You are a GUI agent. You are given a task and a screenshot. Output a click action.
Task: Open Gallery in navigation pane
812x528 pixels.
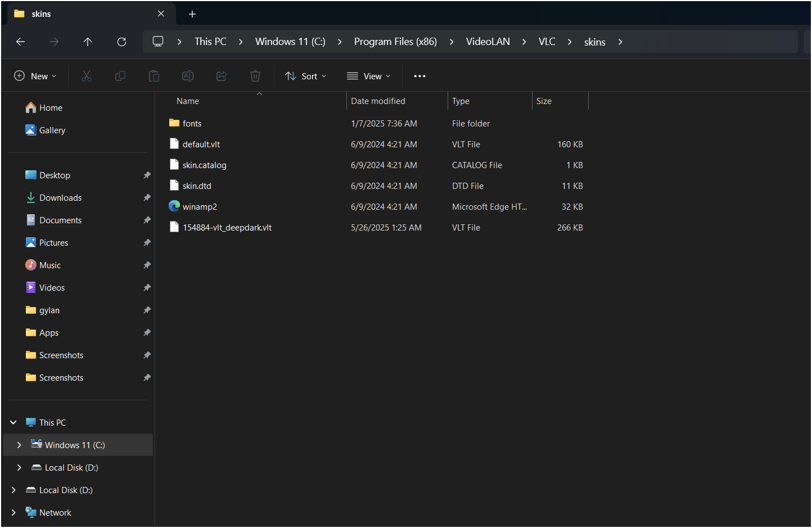52,130
